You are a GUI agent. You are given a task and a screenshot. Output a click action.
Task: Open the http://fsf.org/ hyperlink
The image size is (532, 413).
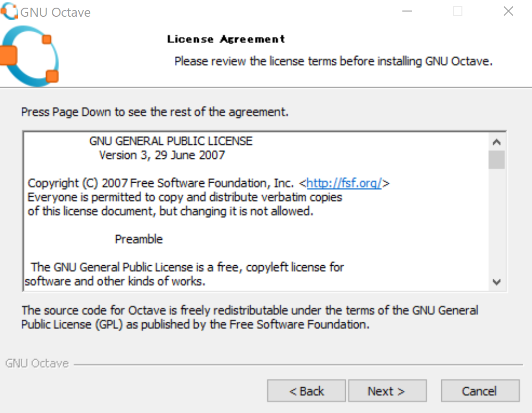344,183
